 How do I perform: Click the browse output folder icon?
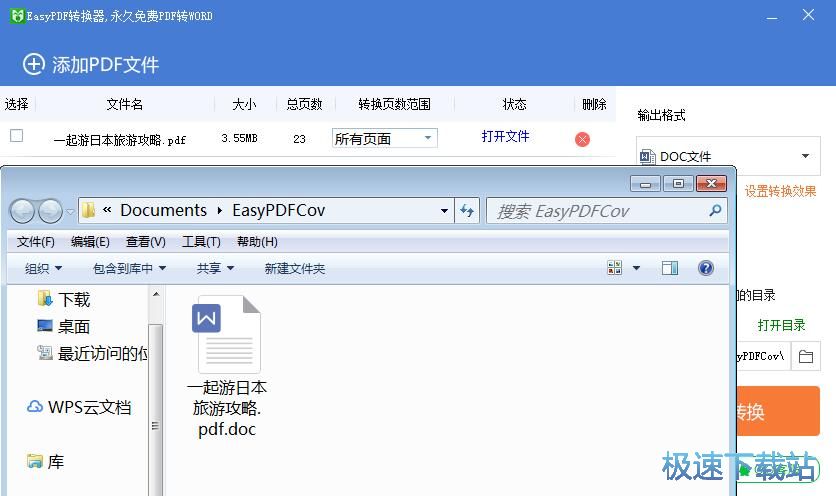coord(806,356)
